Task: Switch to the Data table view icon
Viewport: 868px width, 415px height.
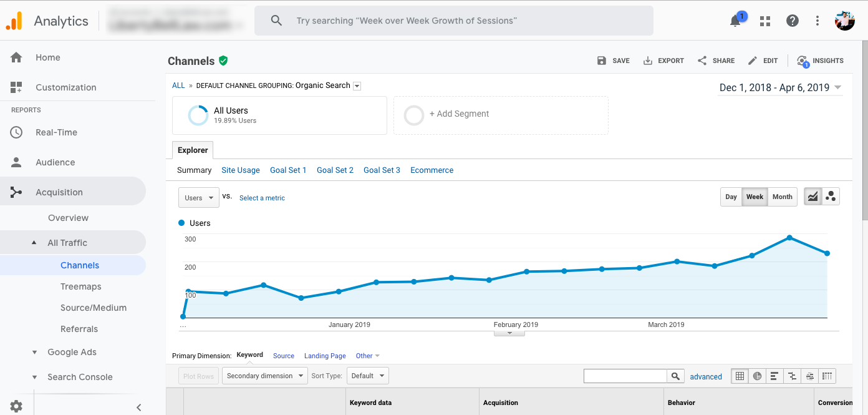Action: coord(740,376)
